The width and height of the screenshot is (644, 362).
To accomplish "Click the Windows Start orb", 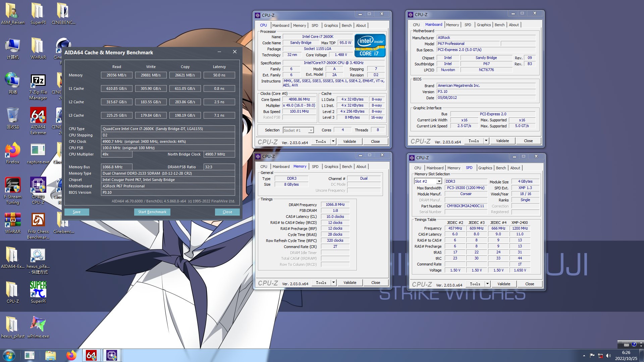I will click(9, 355).
